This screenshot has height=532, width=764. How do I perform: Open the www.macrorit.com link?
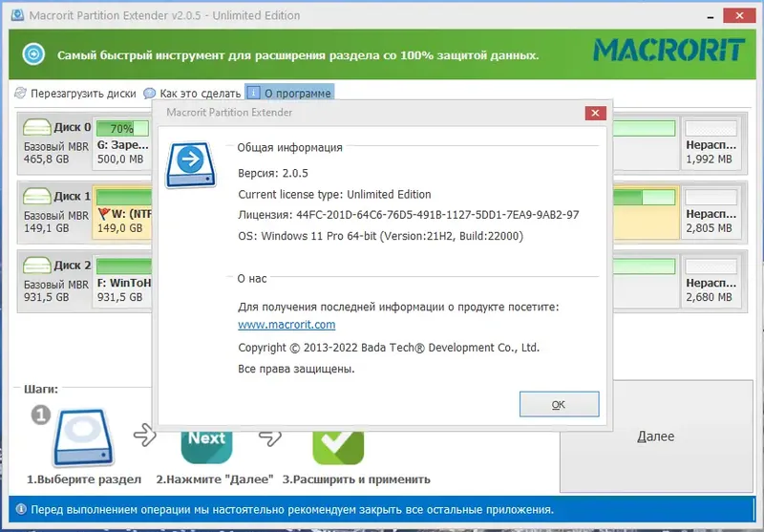point(286,325)
